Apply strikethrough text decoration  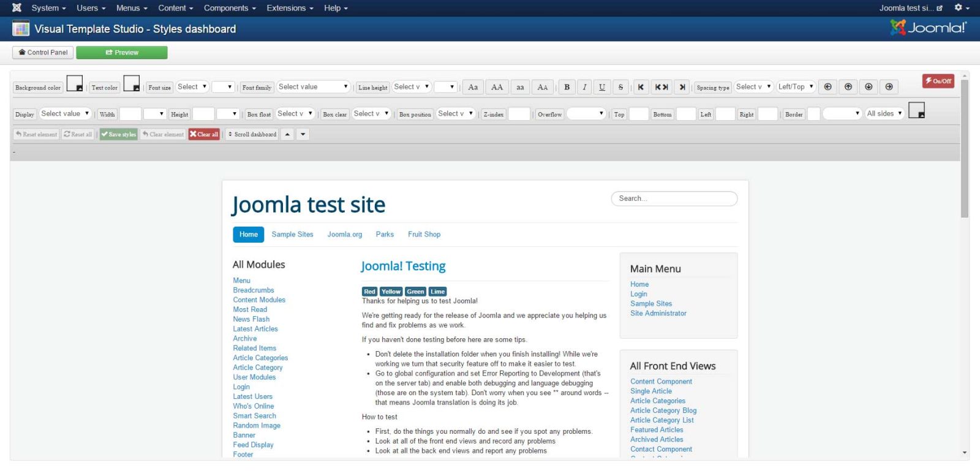[620, 87]
